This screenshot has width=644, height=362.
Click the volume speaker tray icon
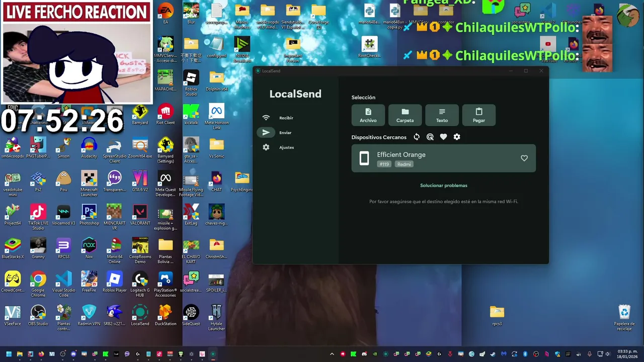point(608,354)
